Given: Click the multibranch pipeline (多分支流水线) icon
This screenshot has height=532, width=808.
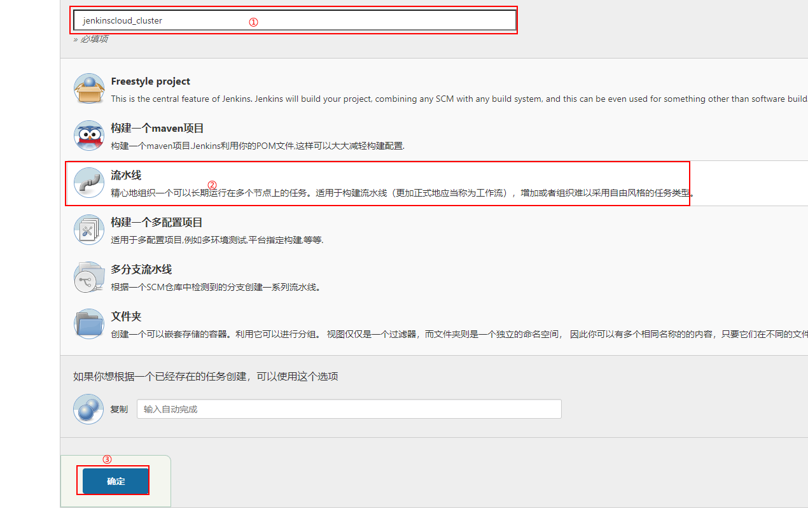Looking at the screenshot, I should [88, 277].
